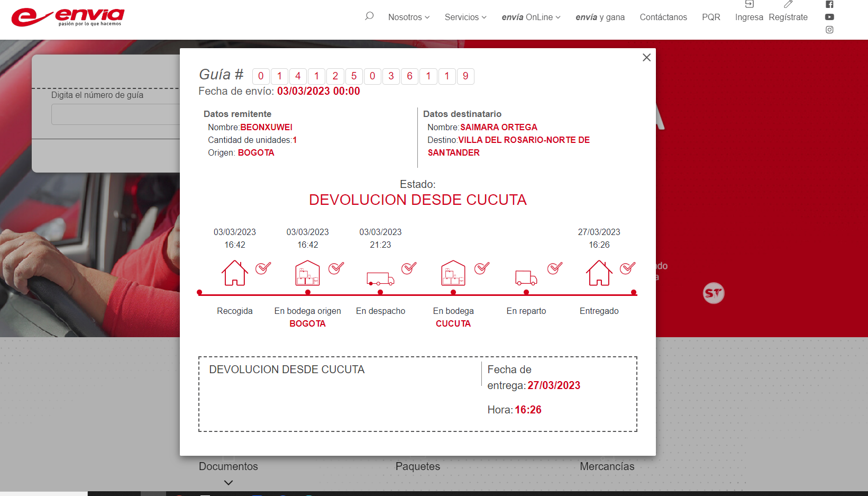The height and width of the screenshot is (496, 868).
Task: Click the delivery hour 16:26 in box
Action: 528,410
